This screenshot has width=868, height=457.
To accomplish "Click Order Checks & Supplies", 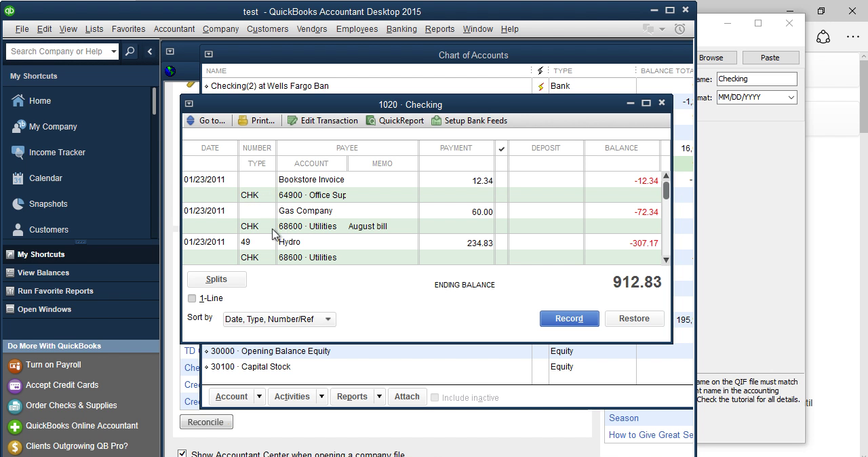I will 71,405.
